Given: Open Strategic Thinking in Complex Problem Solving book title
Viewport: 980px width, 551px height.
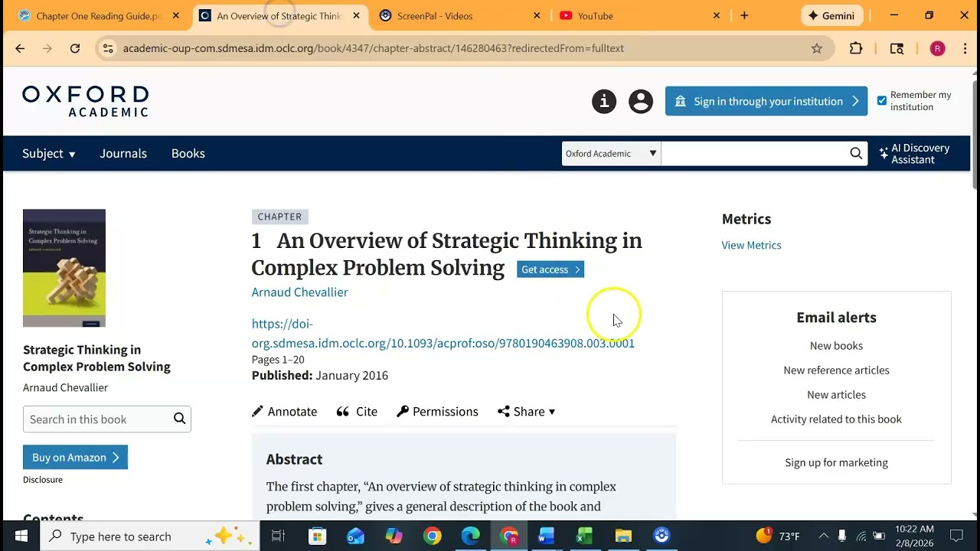Looking at the screenshot, I should click(96, 357).
